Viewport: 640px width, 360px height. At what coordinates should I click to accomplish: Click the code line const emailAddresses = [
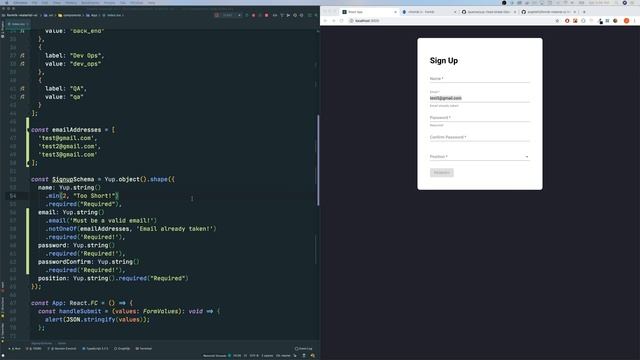click(x=73, y=130)
